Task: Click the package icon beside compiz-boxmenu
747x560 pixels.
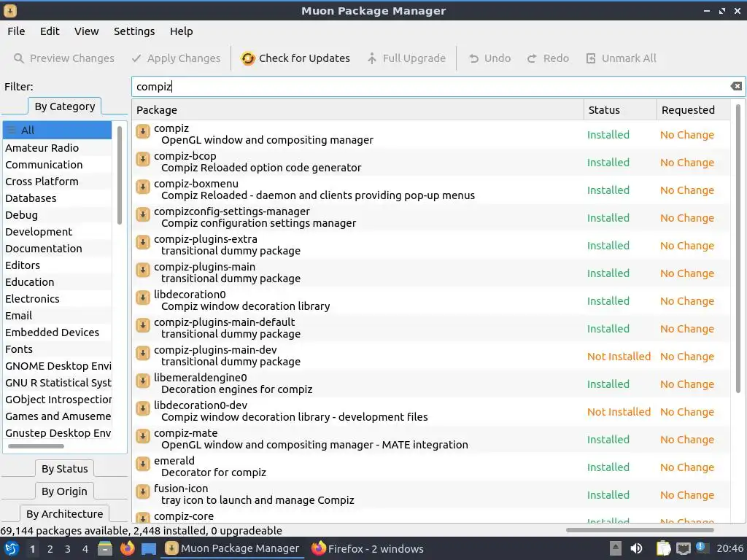Action: click(x=143, y=187)
